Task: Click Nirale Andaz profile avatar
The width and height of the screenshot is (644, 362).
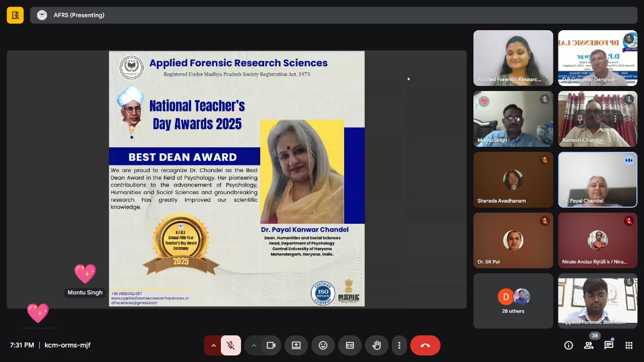Action: pyautogui.click(x=598, y=240)
